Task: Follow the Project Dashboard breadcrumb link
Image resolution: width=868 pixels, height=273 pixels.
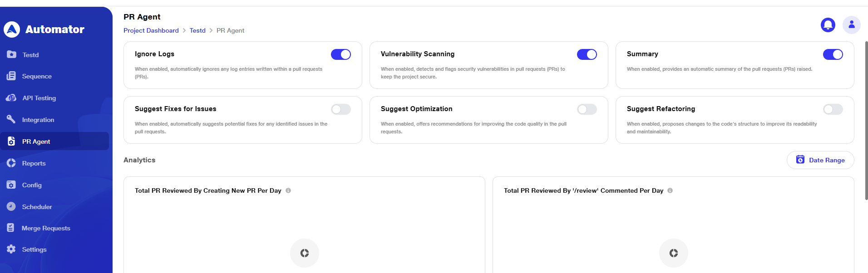Action: [x=151, y=30]
